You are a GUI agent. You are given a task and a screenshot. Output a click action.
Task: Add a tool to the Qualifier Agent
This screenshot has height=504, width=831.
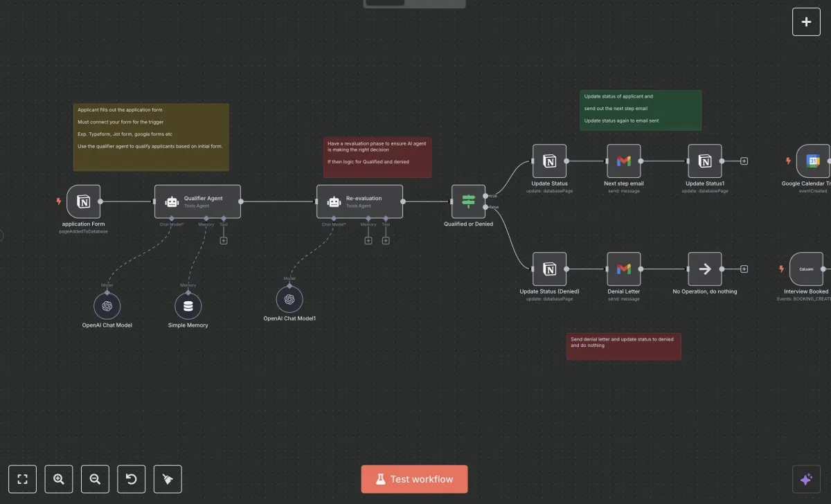click(224, 240)
